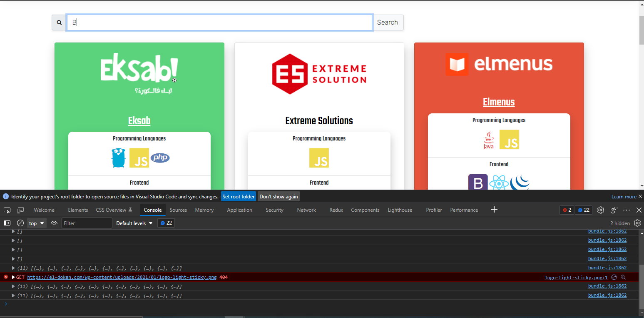
Task: Click the red error icon on GET row
Action: click(x=6, y=277)
